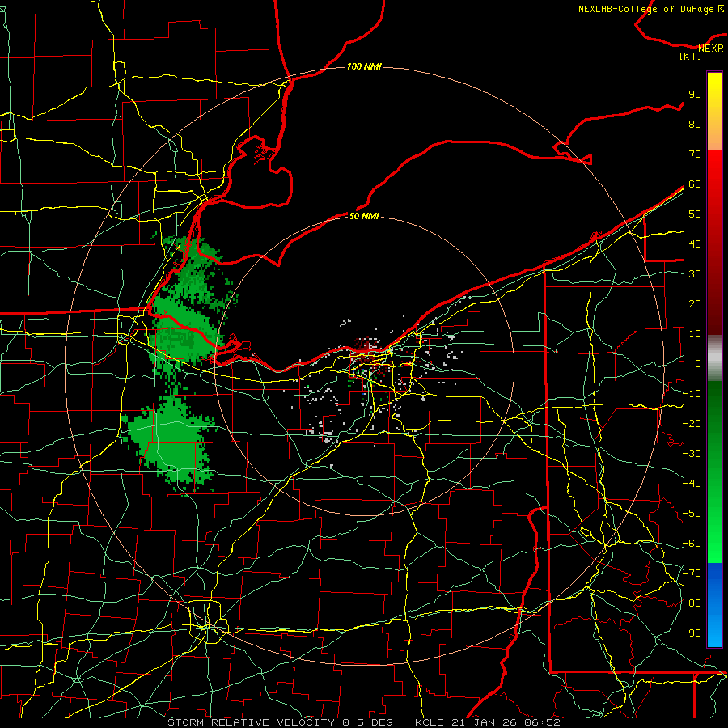Screen dimensions: 728x728
Task: Click the -90 value on the velocity scale
Action: [692, 633]
